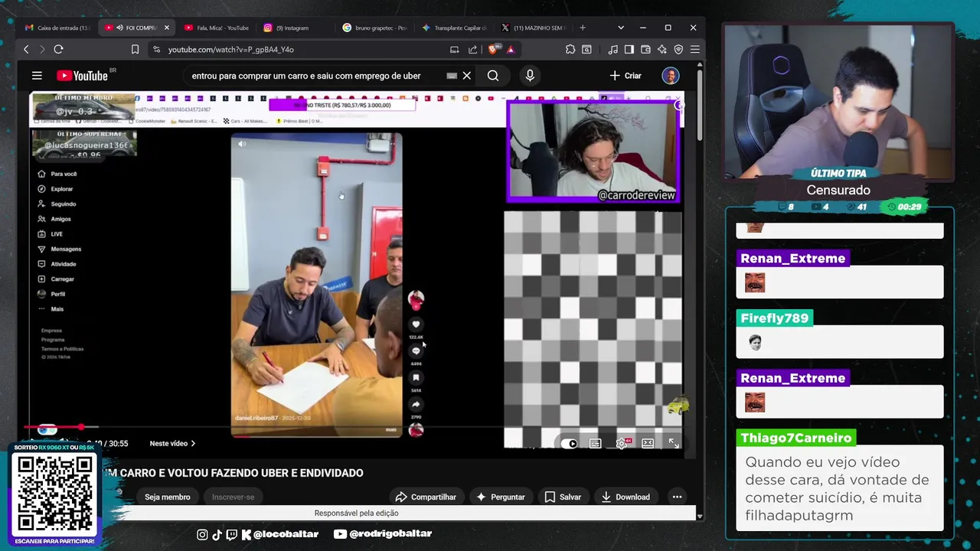Reload the page with the refresh icon

[58, 49]
